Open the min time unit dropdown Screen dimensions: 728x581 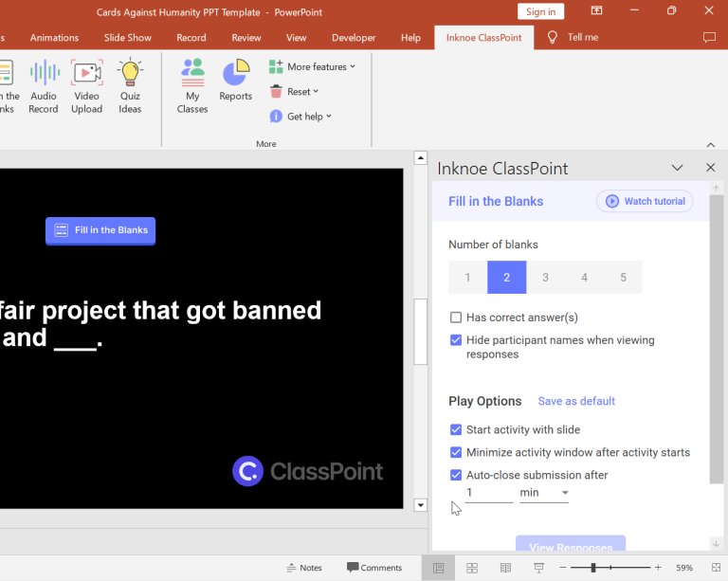(x=544, y=493)
